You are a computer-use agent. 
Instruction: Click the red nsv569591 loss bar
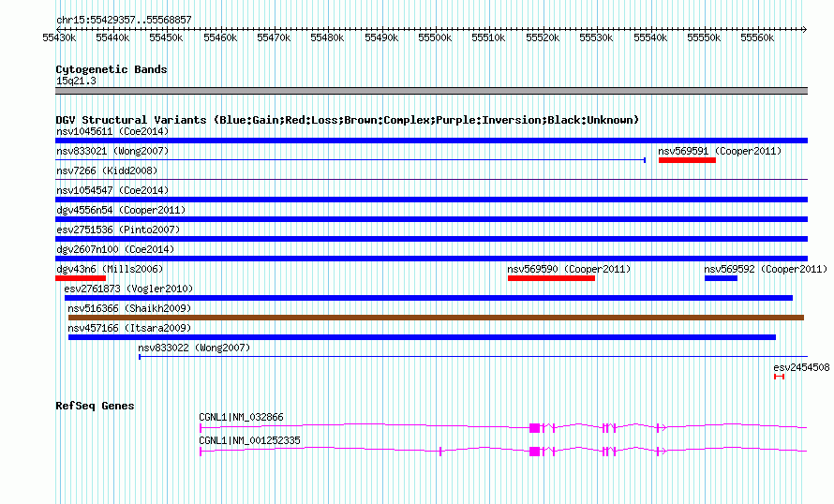[687, 160]
